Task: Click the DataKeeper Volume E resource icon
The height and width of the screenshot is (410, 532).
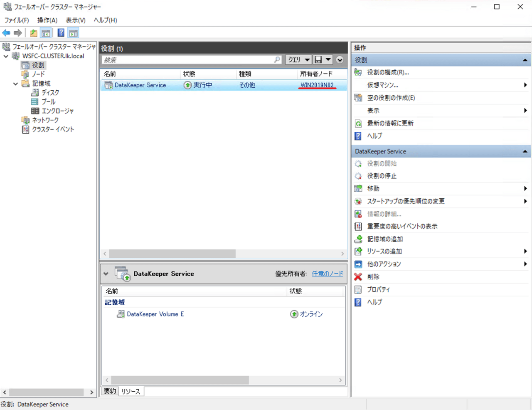Action: (x=121, y=314)
